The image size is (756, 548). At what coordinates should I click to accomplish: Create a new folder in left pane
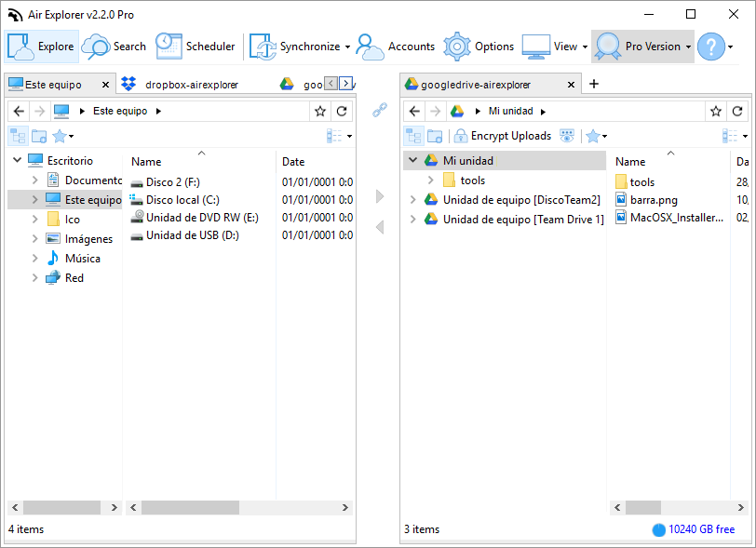[x=39, y=137]
